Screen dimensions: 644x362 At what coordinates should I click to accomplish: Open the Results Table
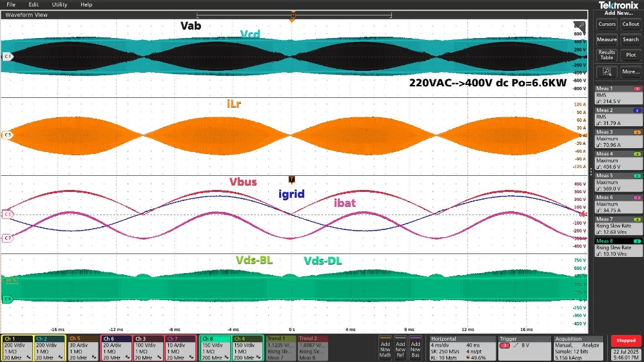(607, 55)
